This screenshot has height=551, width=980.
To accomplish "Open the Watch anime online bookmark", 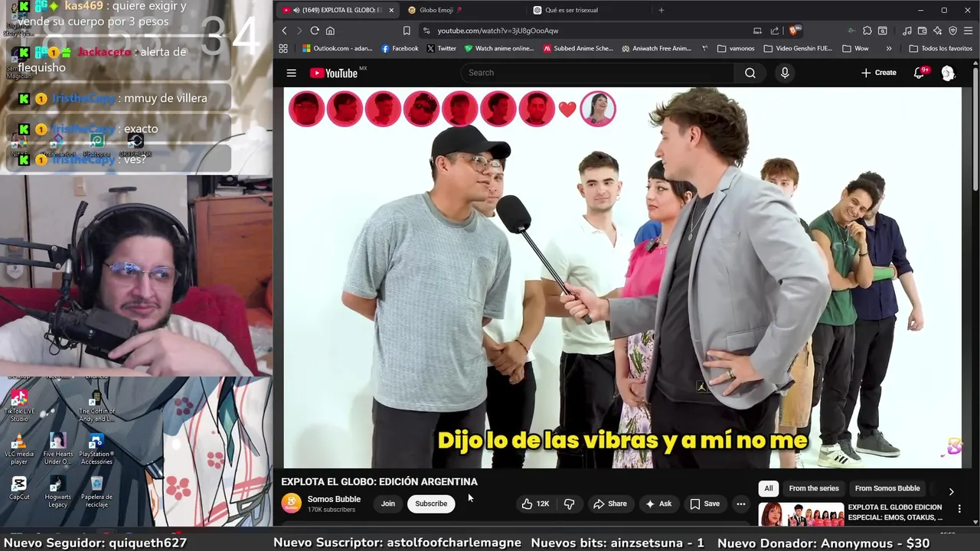I will (498, 48).
